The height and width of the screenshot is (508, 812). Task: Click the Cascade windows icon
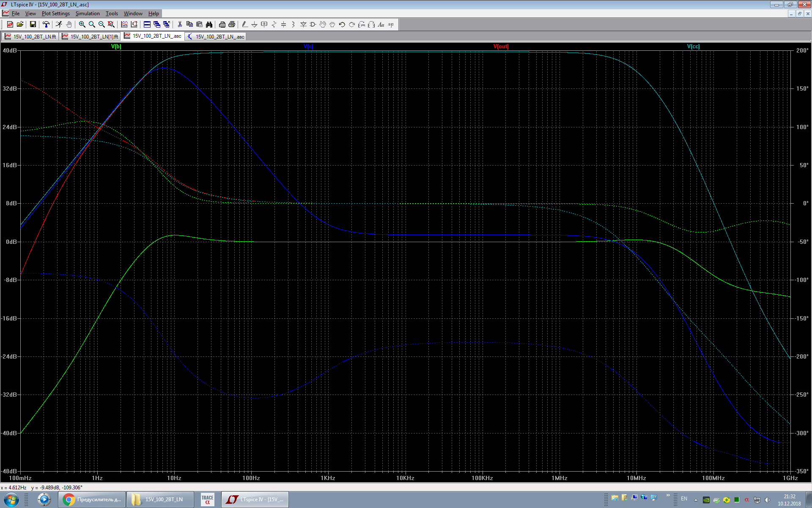(157, 25)
